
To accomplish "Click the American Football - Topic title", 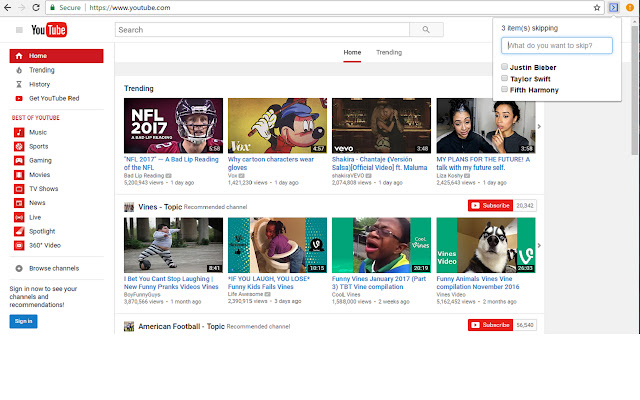I will click(181, 326).
